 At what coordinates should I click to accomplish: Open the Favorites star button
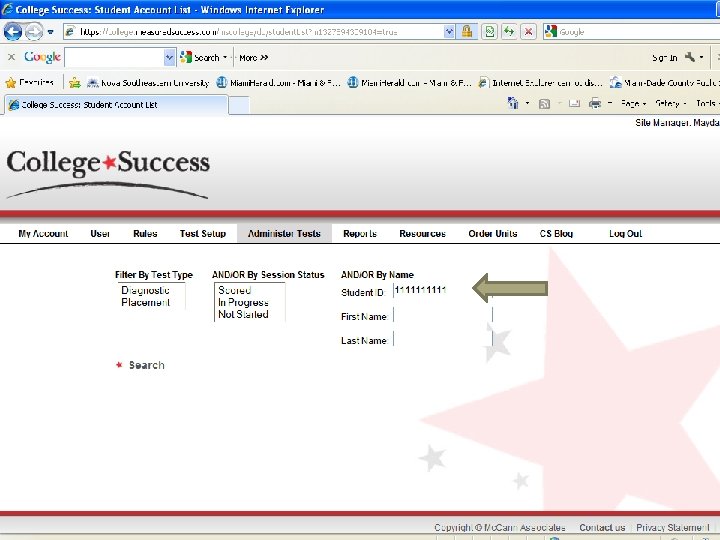point(30,83)
